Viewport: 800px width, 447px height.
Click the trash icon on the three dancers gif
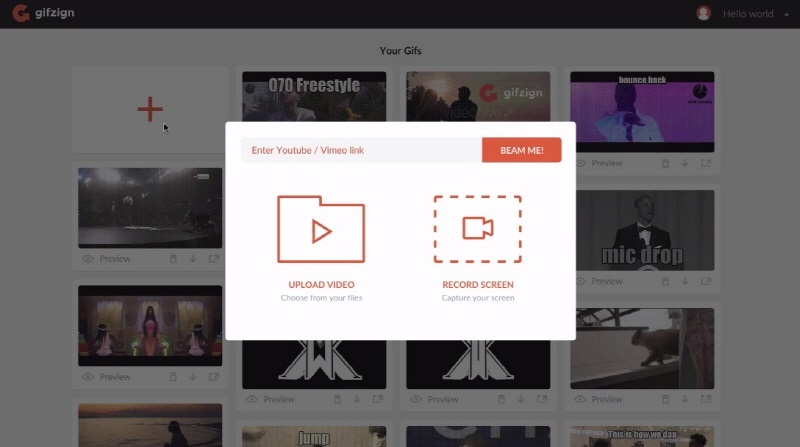point(173,377)
